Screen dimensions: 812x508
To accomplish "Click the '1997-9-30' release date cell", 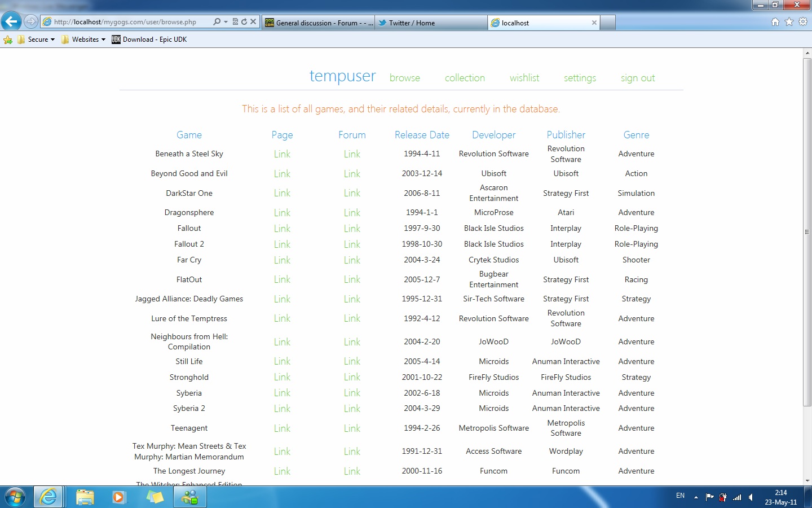I will pyautogui.click(x=422, y=228).
